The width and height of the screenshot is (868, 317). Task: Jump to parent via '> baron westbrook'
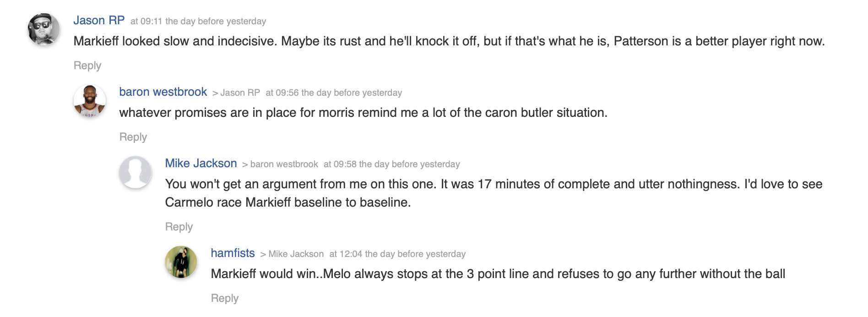click(280, 164)
